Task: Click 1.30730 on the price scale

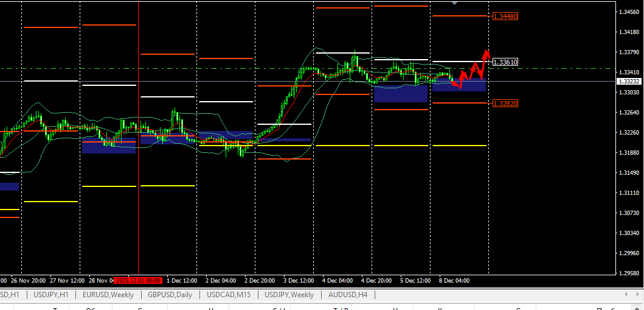Action: [629, 213]
